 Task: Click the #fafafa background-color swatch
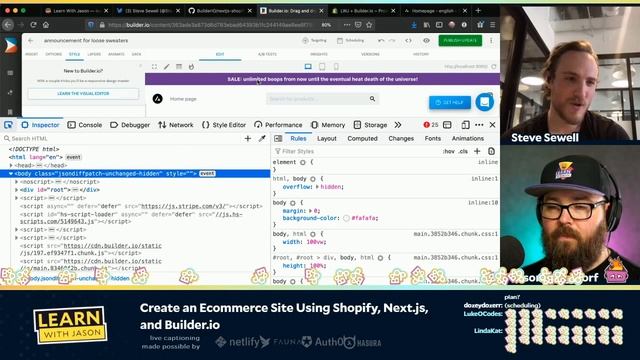347,218
